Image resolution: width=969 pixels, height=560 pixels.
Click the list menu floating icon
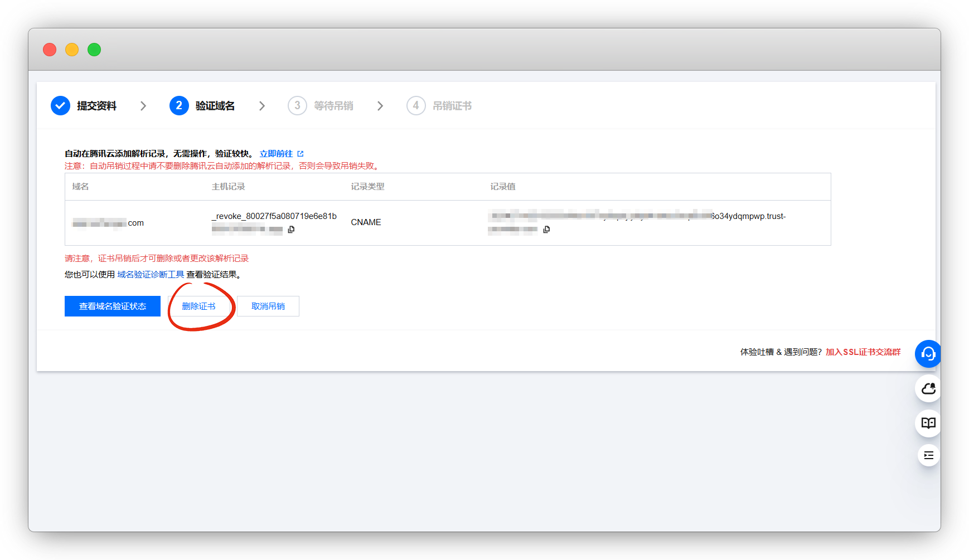pos(928,455)
